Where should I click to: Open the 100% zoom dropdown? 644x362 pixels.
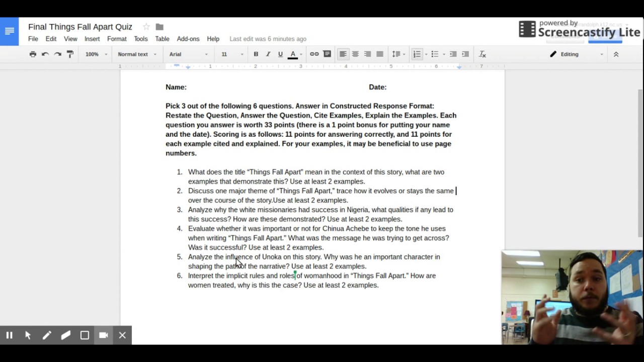pyautogui.click(x=96, y=54)
